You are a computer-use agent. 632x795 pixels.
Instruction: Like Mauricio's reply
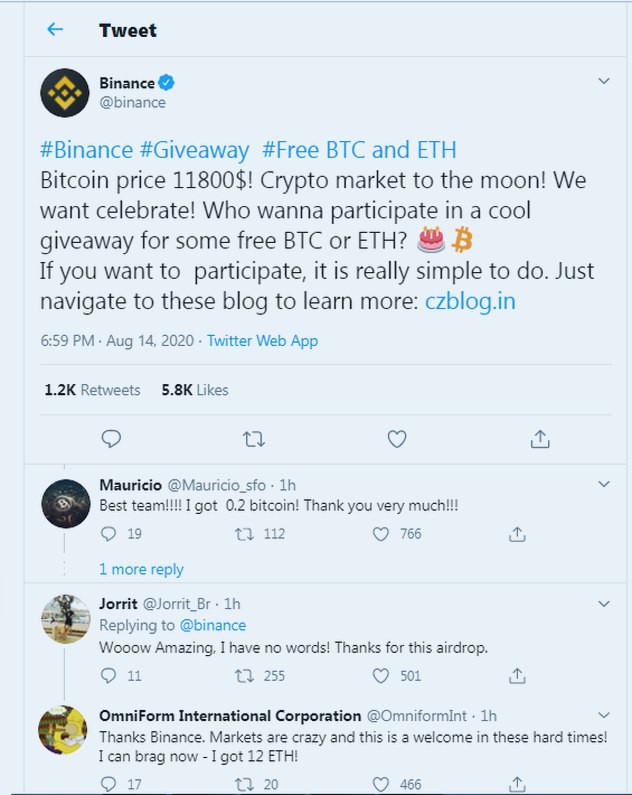pyautogui.click(x=380, y=535)
